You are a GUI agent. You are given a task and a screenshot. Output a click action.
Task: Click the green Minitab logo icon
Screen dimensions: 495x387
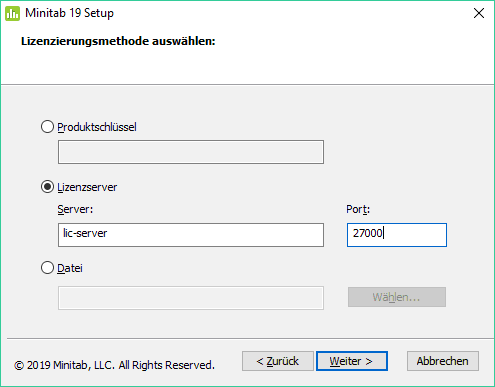(13, 13)
